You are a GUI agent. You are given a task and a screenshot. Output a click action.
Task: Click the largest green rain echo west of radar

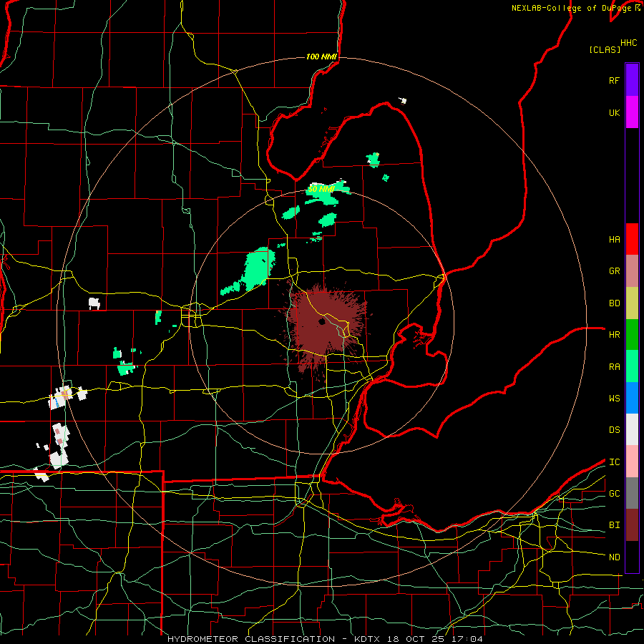pyautogui.click(x=257, y=268)
